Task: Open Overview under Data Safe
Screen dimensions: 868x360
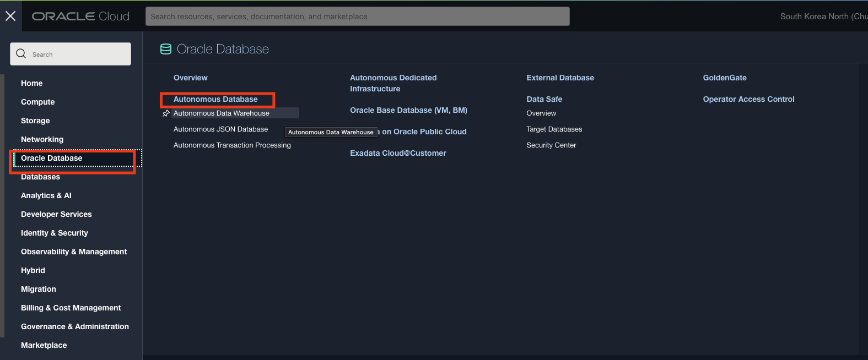Action: pos(541,113)
